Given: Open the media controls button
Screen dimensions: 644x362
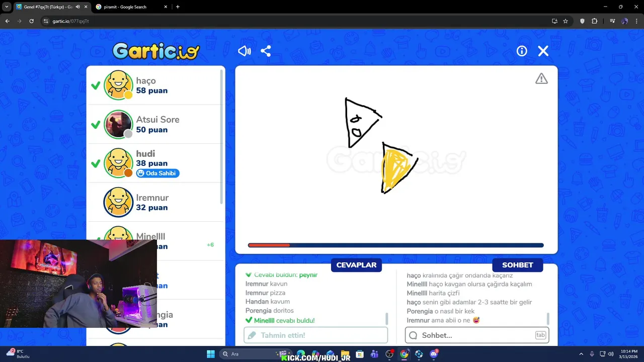Looking at the screenshot, I should click(x=612, y=21).
